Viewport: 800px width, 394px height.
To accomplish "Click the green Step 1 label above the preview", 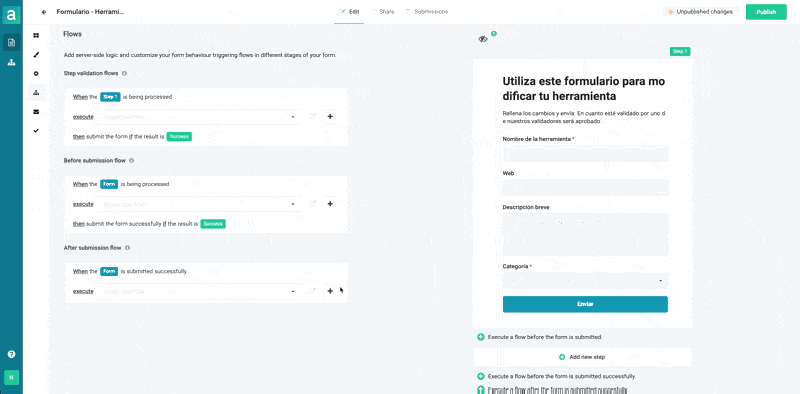I will point(680,52).
